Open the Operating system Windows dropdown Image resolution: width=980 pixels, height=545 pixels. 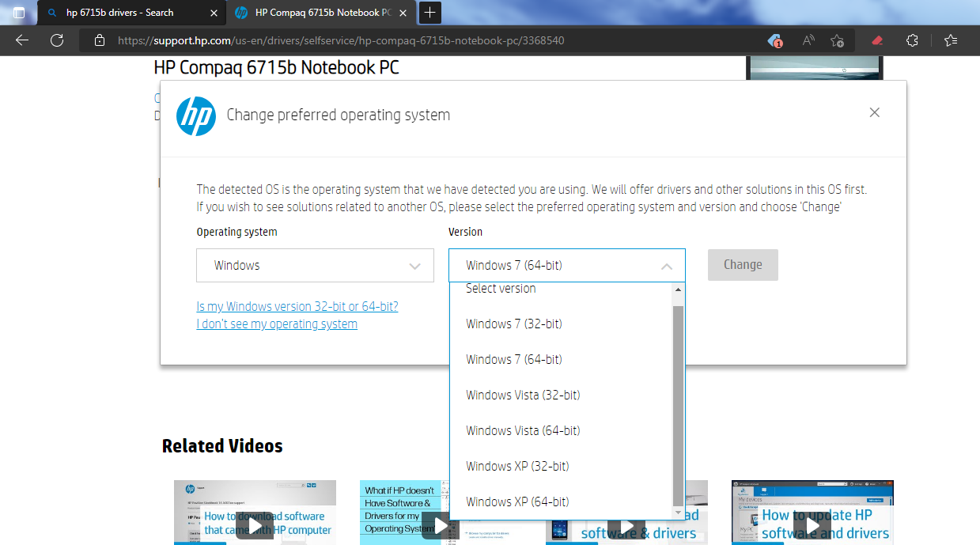point(315,266)
